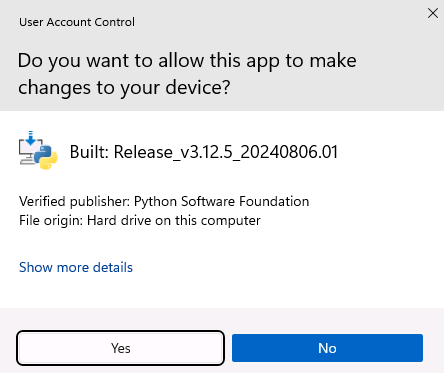444x373 pixels.
Task: Click the Python installer icon
Action: (38, 150)
